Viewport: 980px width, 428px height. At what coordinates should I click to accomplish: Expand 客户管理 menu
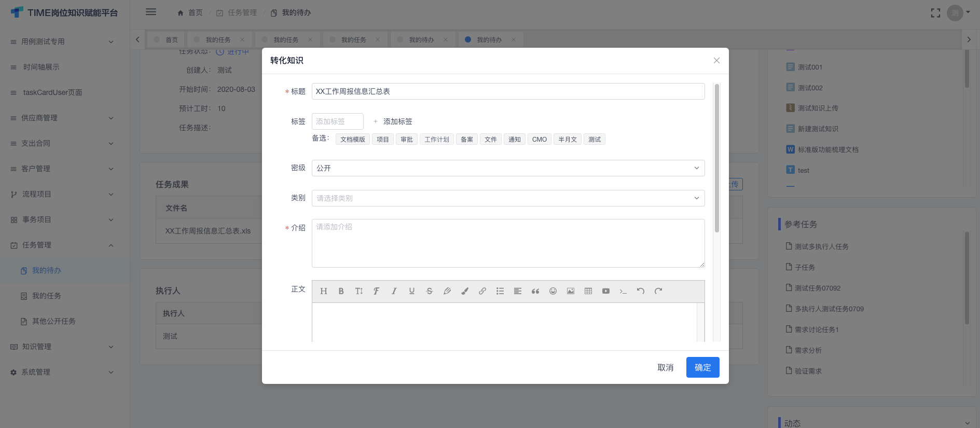pos(65,169)
